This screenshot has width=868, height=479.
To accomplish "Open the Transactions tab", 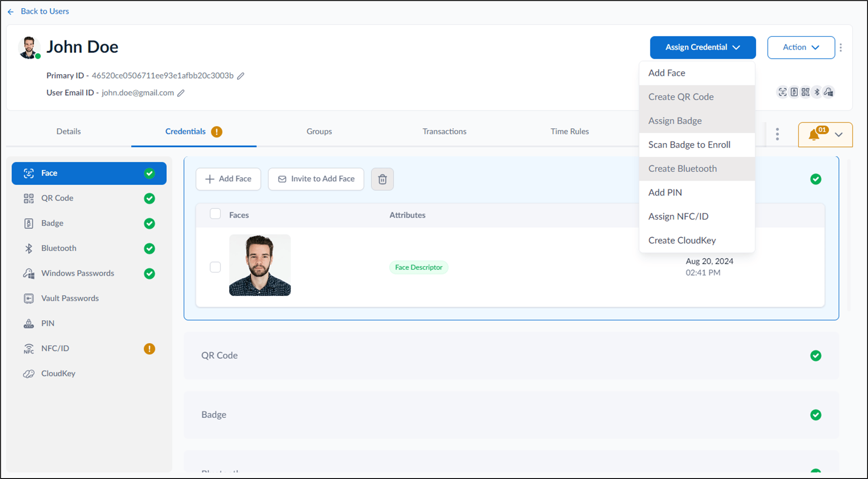I will tap(444, 132).
